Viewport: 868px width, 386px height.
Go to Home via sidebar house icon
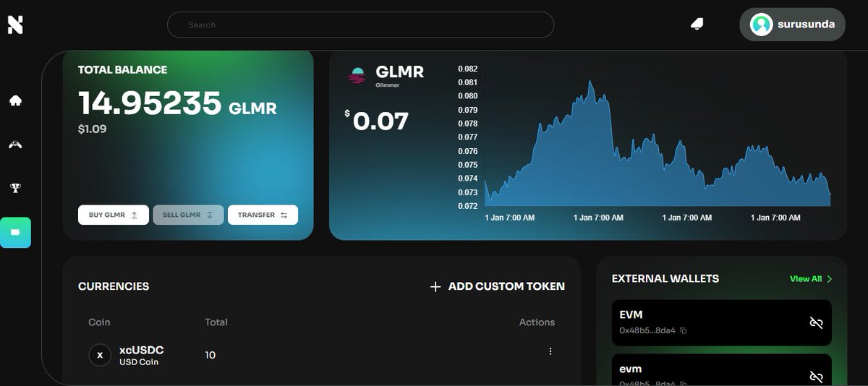pos(15,100)
